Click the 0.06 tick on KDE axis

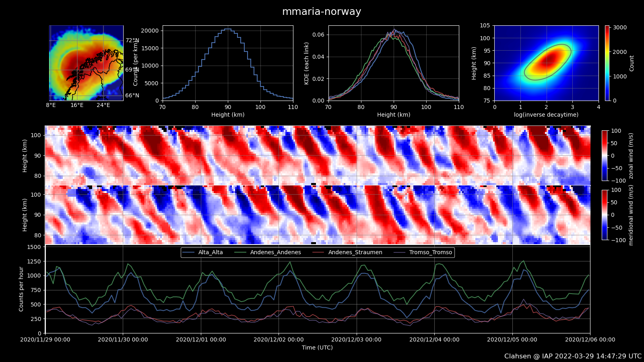(318, 35)
